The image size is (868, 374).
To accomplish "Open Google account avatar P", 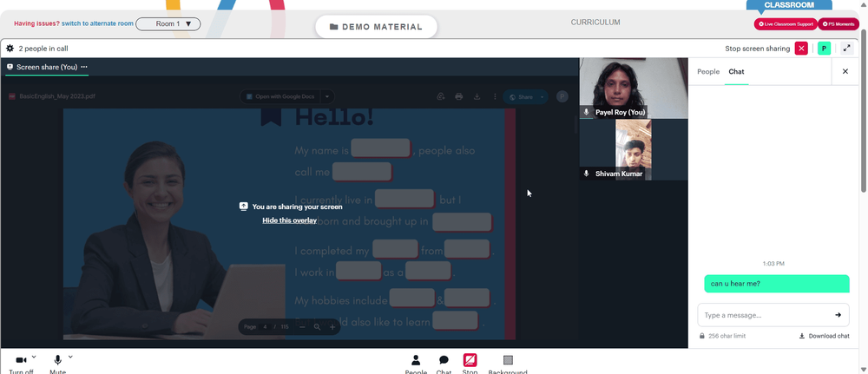I will pos(562,97).
